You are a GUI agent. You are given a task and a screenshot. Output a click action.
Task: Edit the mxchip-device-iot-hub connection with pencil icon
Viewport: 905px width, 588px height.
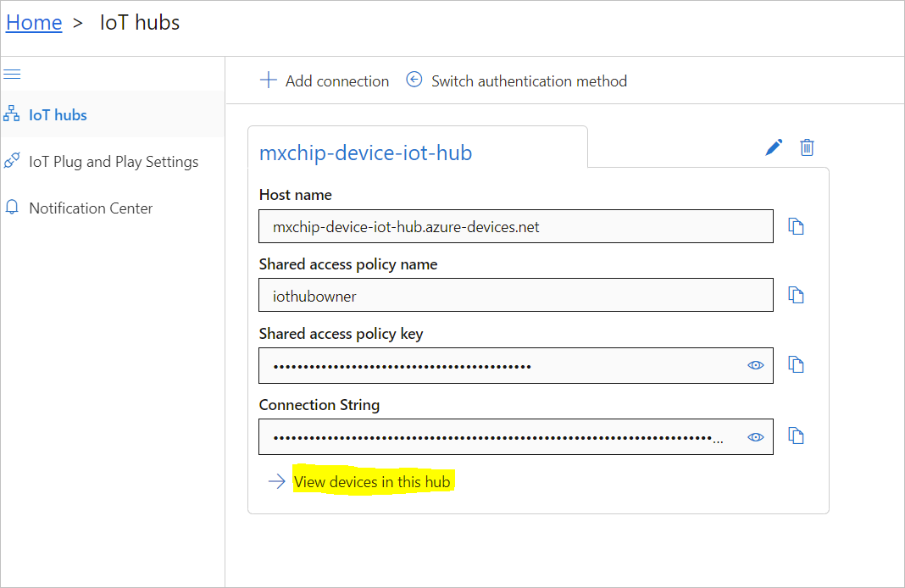pos(774,147)
